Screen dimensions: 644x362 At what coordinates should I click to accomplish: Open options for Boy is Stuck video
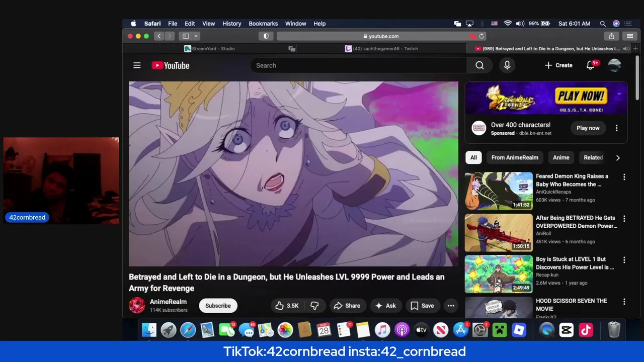click(x=624, y=260)
